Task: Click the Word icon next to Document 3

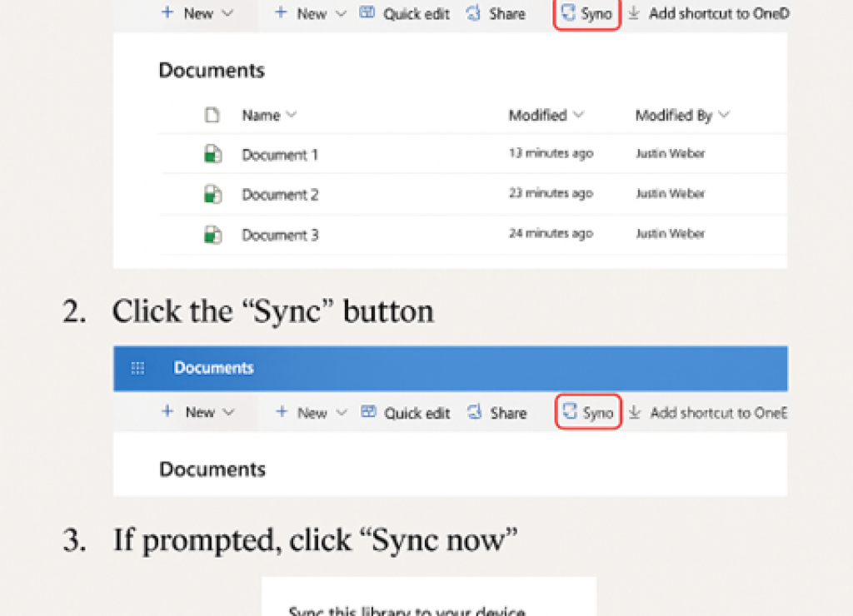Action: click(212, 234)
